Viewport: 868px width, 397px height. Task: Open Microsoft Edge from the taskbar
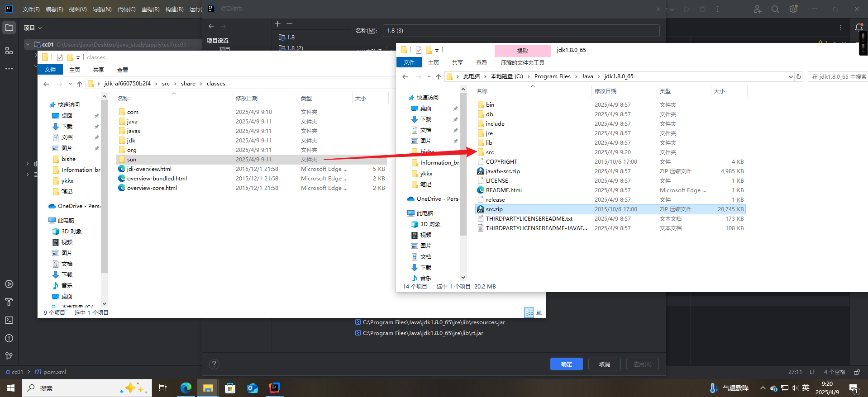click(186, 388)
